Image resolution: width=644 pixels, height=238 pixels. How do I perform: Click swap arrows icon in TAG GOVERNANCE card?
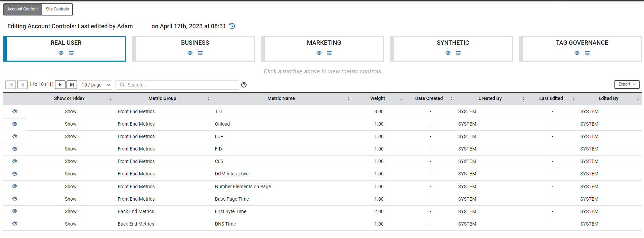click(x=587, y=53)
